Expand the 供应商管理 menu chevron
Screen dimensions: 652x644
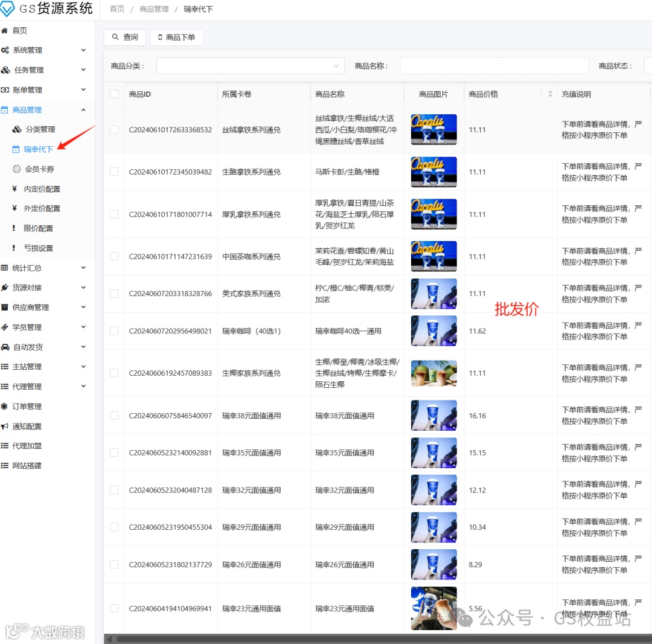[x=83, y=307]
